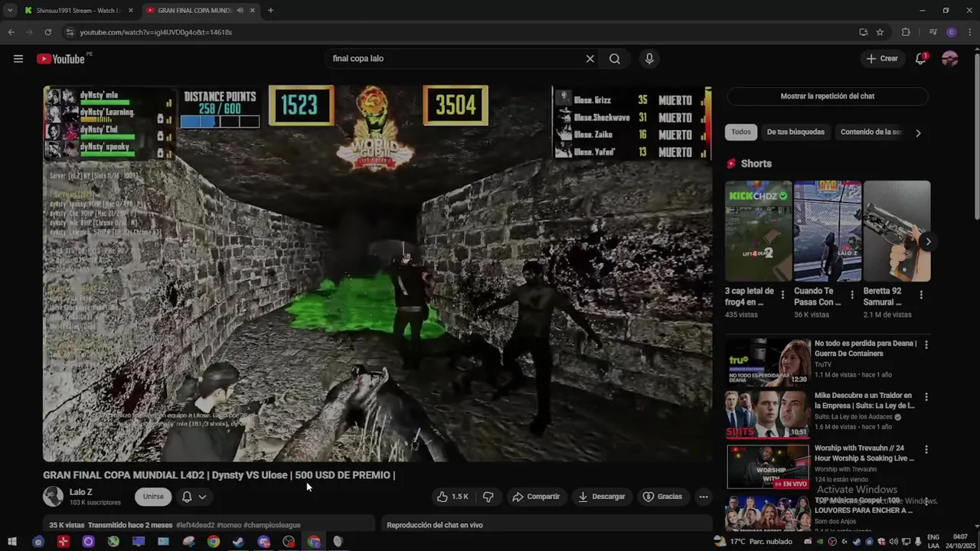Image resolution: width=980 pixels, height=551 pixels.
Task: Open the Cuando Te Pasas Con short
Action: [828, 231]
